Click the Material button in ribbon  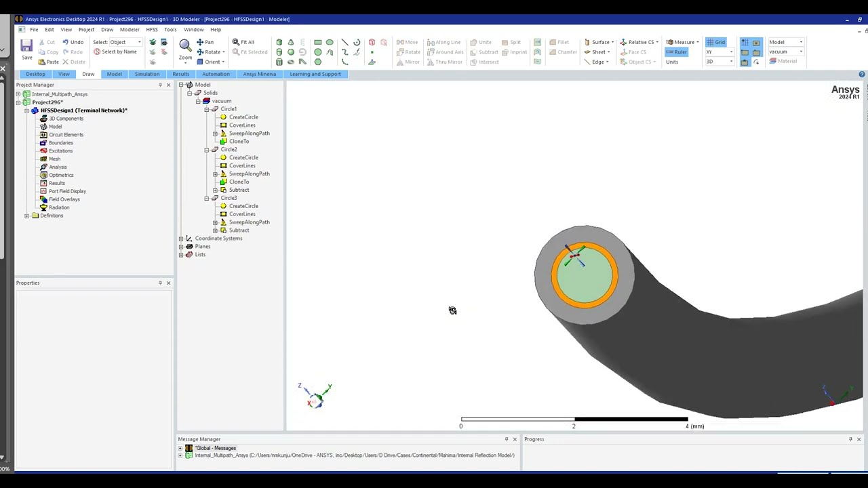coord(783,61)
